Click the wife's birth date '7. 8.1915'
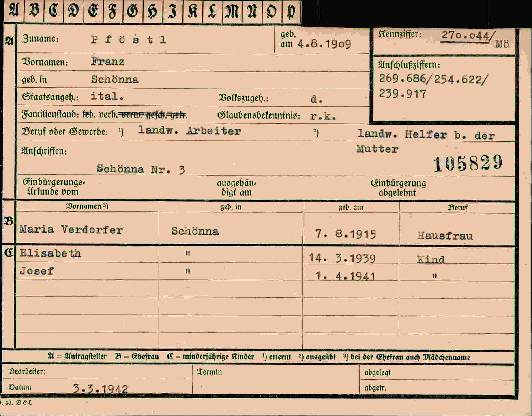This screenshot has width=532, height=416. coord(345,234)
